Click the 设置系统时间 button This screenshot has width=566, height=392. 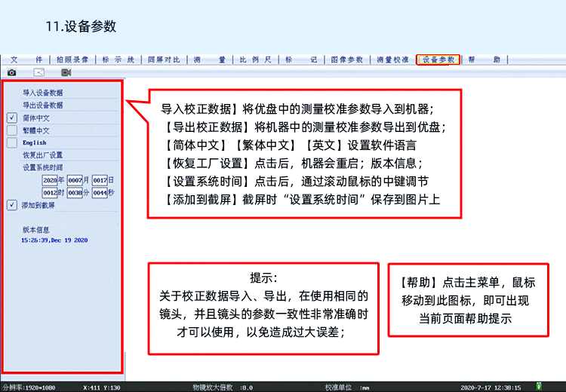coord(42,167)
